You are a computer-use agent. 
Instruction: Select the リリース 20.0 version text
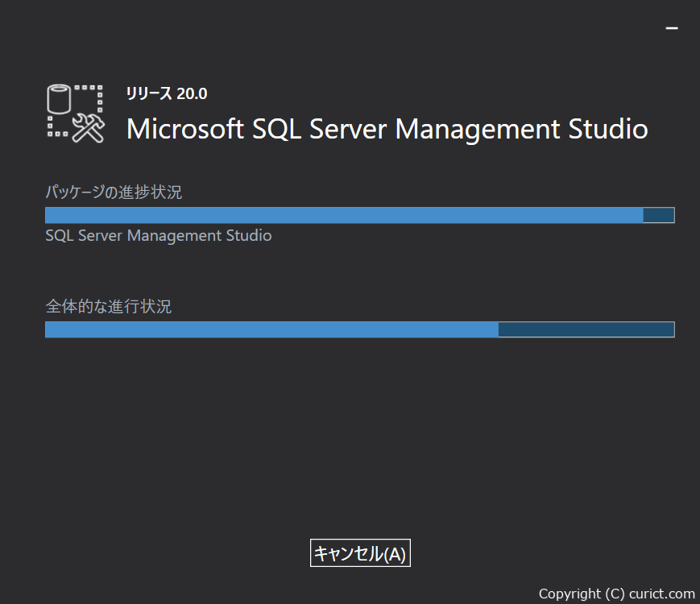(x=167, y=93)
